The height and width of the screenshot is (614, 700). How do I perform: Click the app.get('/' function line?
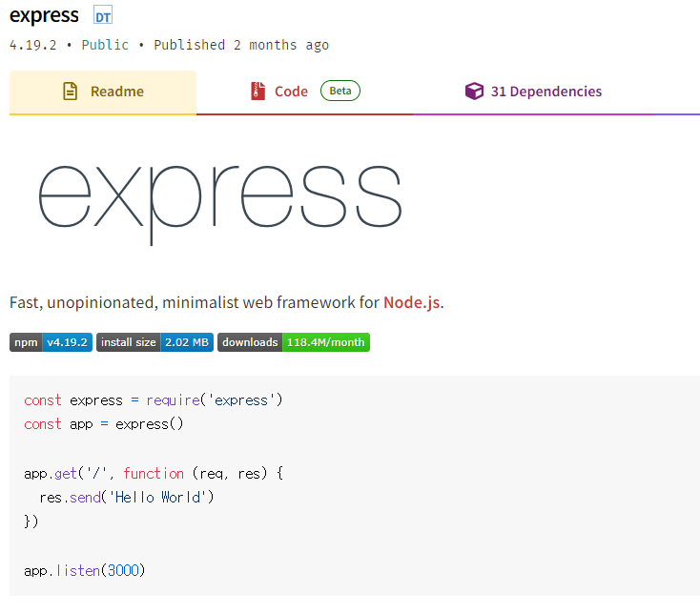pyautogui.click(x=154, y=473)
